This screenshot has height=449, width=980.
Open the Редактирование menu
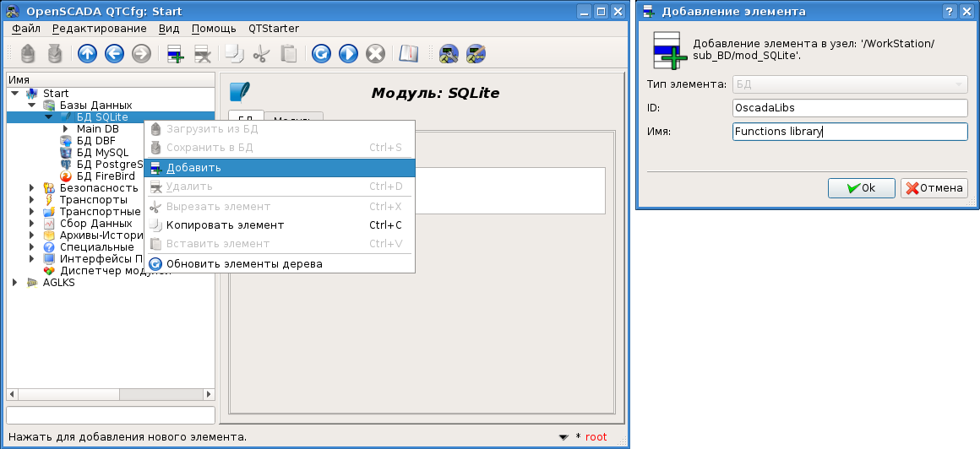click(x=99, y=29)
